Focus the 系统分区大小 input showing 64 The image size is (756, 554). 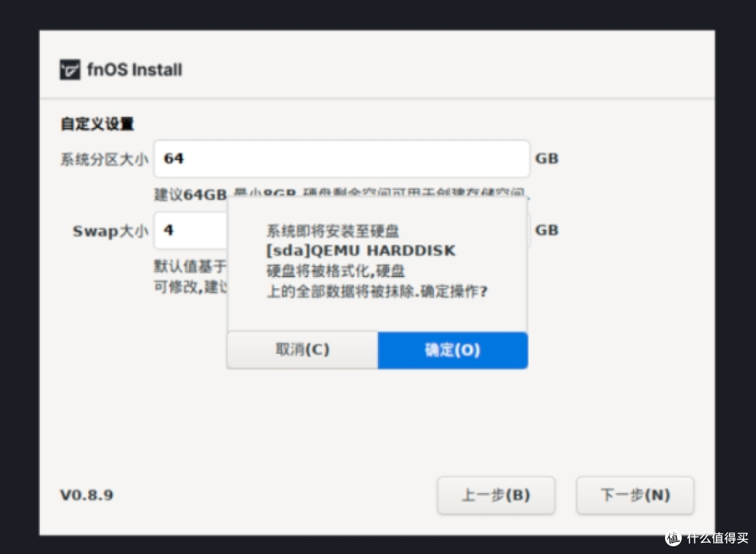(x=342, y=159)
